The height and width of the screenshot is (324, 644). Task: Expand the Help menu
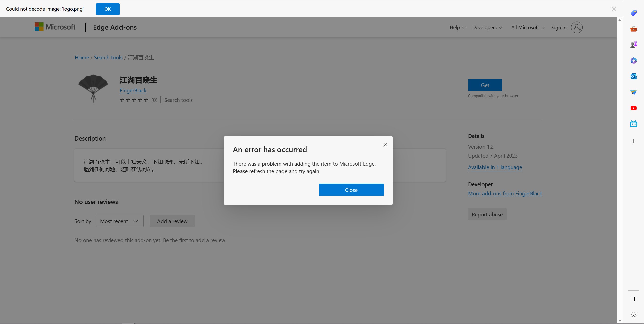tap(457, 28)
